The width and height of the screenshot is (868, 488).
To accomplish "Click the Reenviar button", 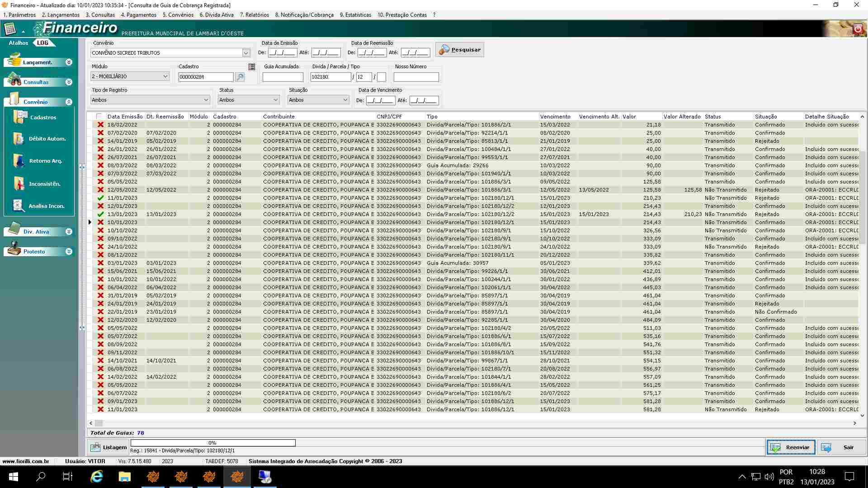I will point(791,447).
